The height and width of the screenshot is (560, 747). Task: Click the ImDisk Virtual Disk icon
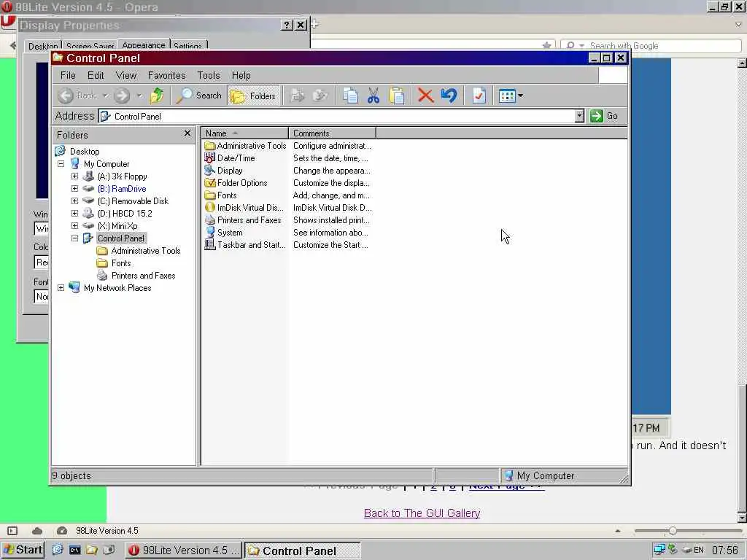click(x=209, y=208)
